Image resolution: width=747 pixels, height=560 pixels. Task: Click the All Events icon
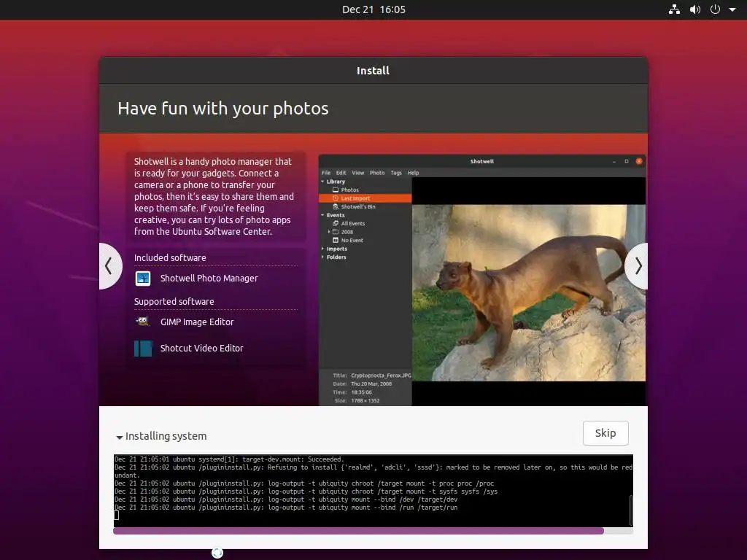[336, 223]
